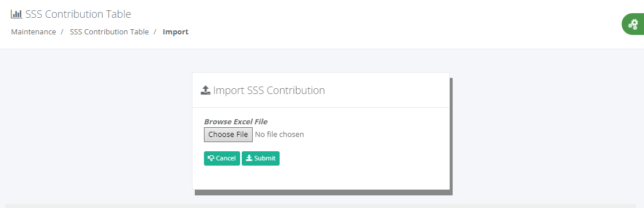The width and height of the screenshot is (644, 208).
Task: Click the Choose File button
Action: tap(228, 135)
